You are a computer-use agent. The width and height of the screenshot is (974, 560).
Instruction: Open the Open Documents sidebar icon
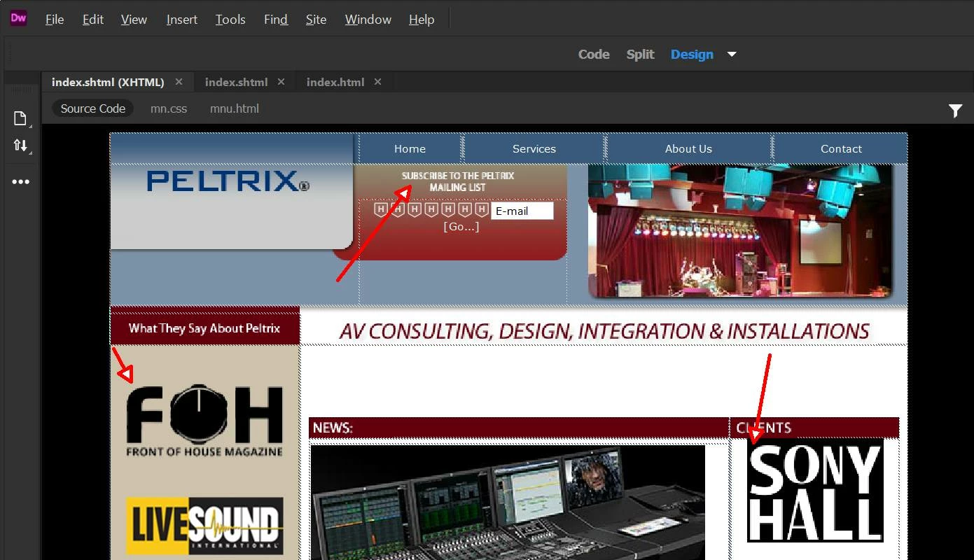click(21, 118)
